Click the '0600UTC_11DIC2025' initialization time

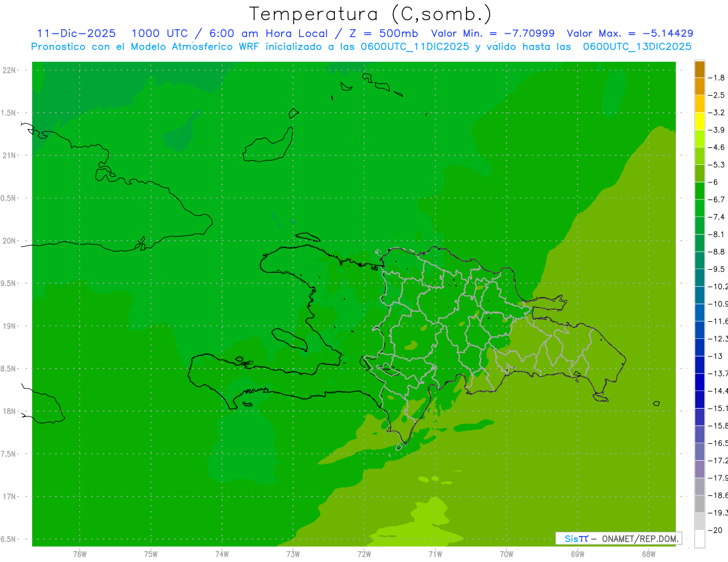point(415,47)
